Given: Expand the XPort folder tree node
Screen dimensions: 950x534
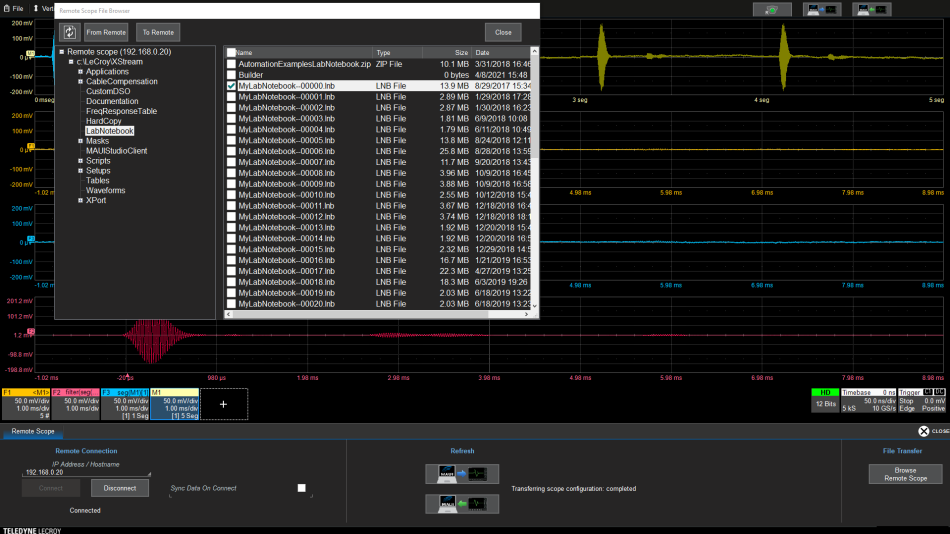Looking at the screenshot, I should coord(79,200).
